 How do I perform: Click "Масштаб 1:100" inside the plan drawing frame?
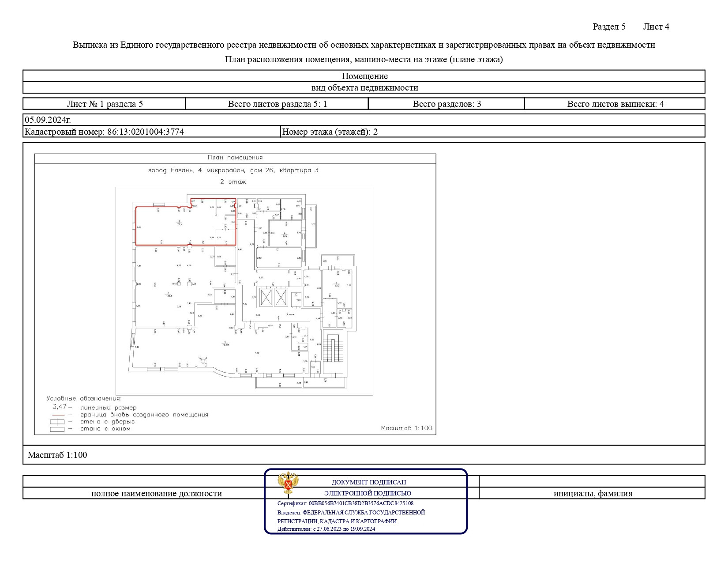[406, 428]
